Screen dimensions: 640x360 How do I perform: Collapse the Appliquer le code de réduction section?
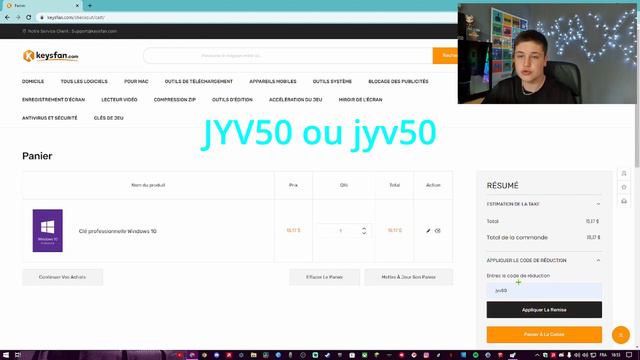point(598,260)
